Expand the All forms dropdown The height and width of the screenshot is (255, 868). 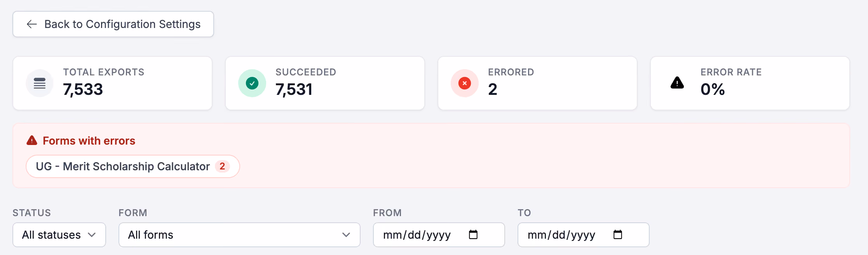pos(239,235)
